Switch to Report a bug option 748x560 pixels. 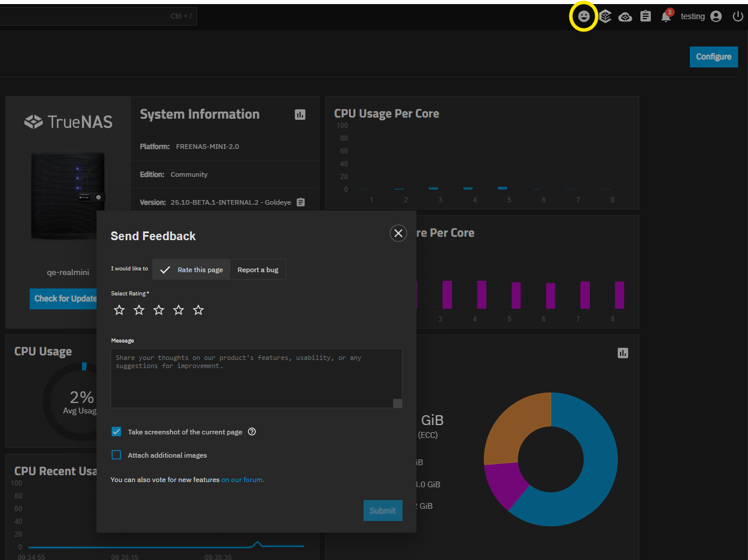(x=258, y=270)
